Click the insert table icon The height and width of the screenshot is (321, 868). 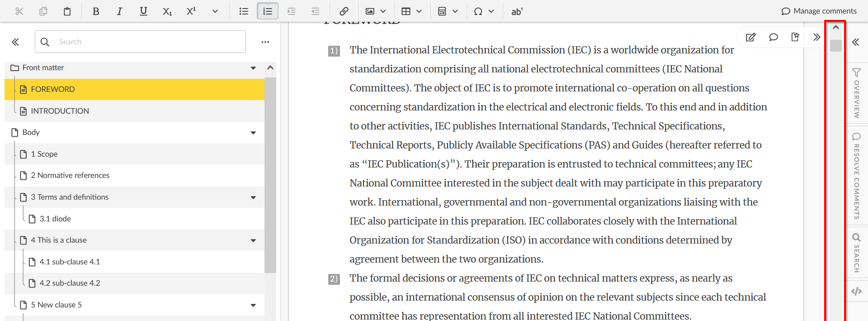(x=406, y=11)
